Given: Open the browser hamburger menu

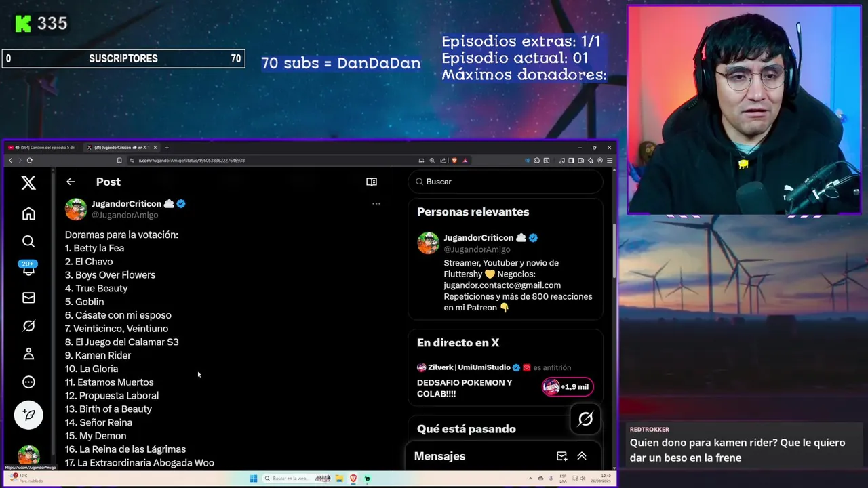Looking at the screenshot, I should click(x=610, y=161).
